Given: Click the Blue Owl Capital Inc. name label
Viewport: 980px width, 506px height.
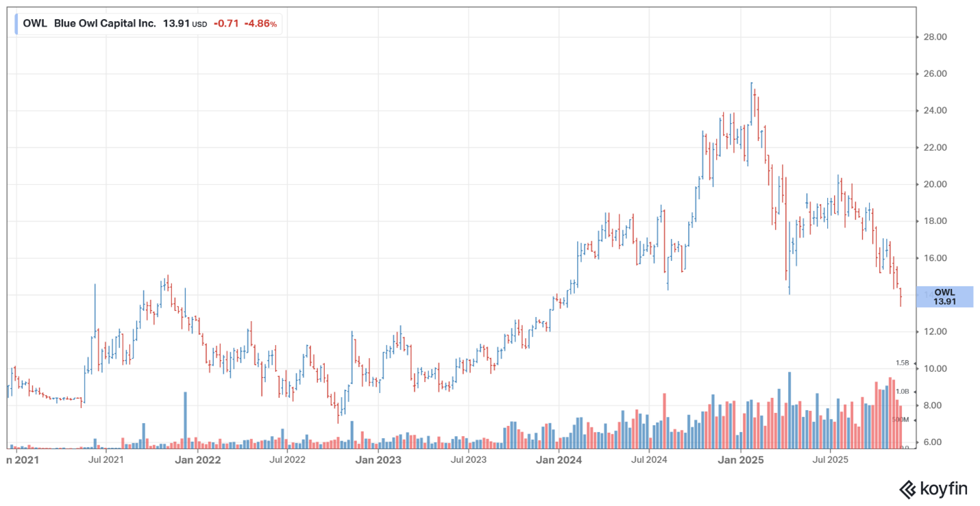Looking at the screenshot, I should coord(105,23).
